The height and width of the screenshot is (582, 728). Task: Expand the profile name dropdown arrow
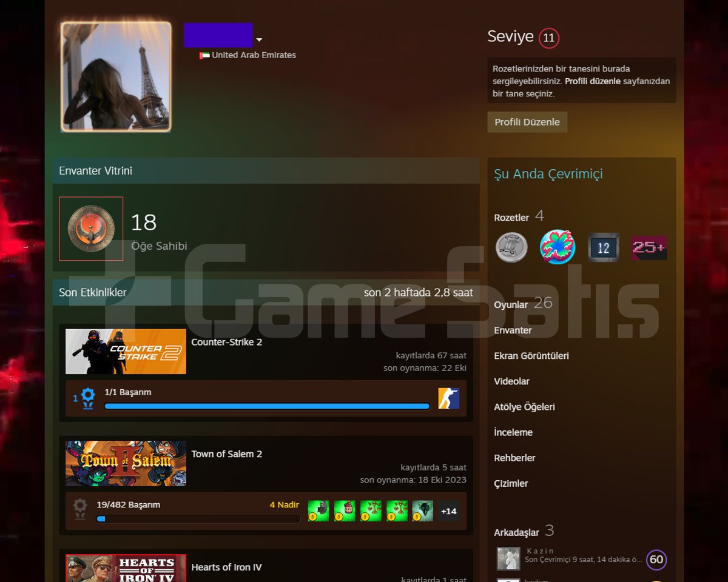pos(259,40)
